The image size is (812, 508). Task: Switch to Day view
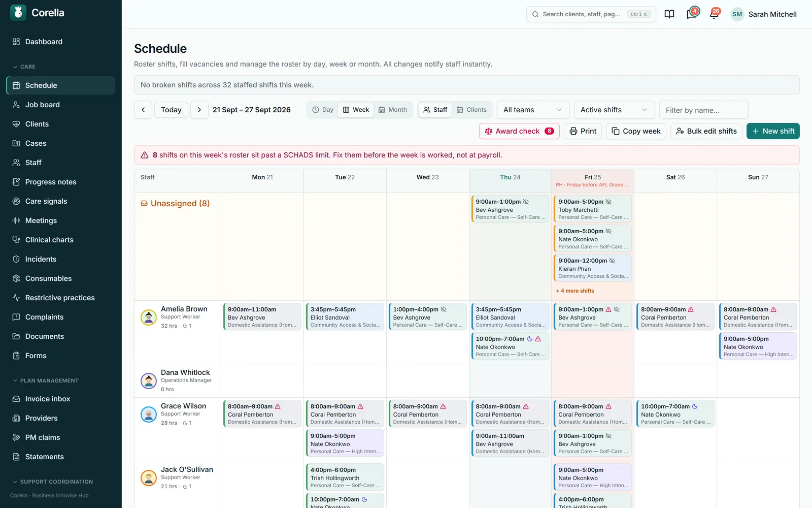tap(323, 110)
